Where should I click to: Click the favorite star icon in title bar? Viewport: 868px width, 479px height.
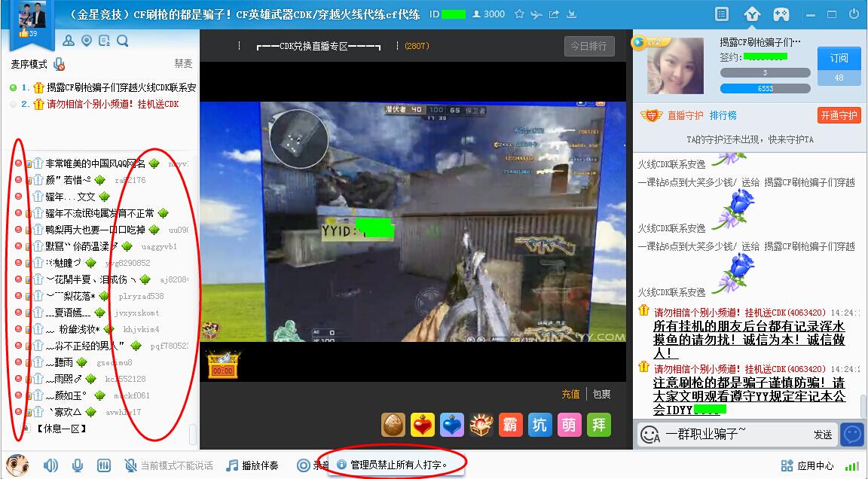519,14
